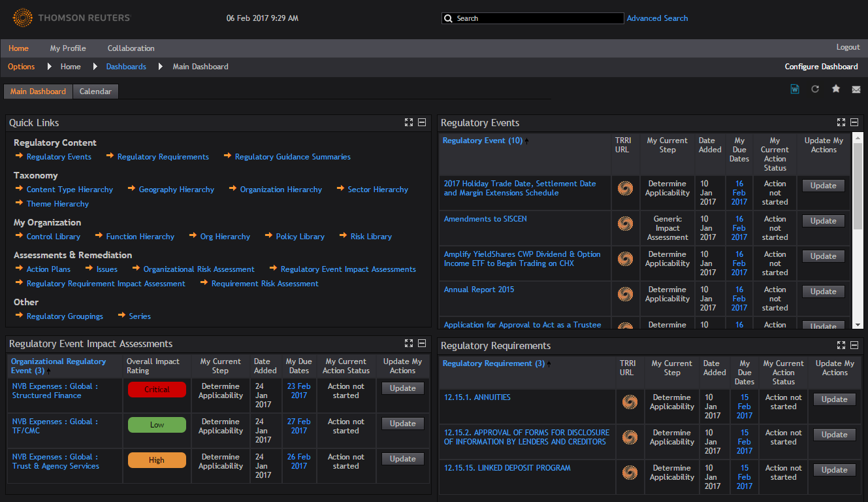This screenshot has height=502, width=868.
Task: Click the star favorites icon
Action: (x=836, y=89)
